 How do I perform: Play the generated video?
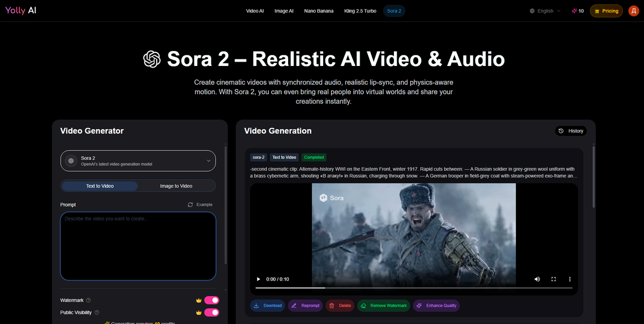click(x=259, y=279)
